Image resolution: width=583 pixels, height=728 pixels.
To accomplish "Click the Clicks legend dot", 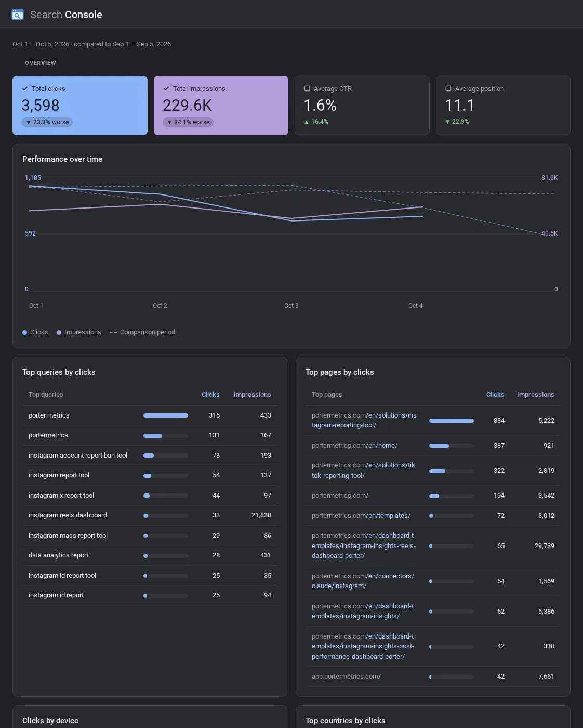I will click(x=24, y=332).
